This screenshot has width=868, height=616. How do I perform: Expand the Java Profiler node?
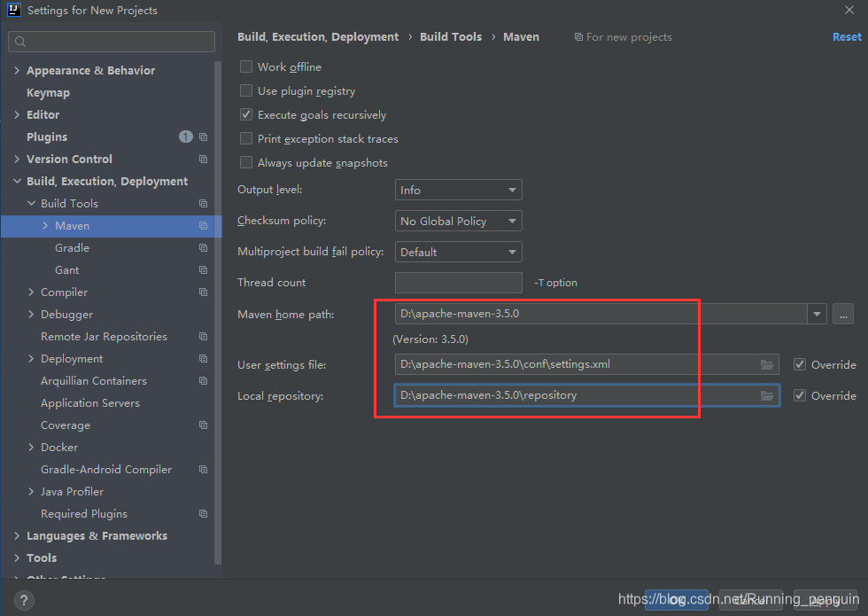(x=31, y=491)
